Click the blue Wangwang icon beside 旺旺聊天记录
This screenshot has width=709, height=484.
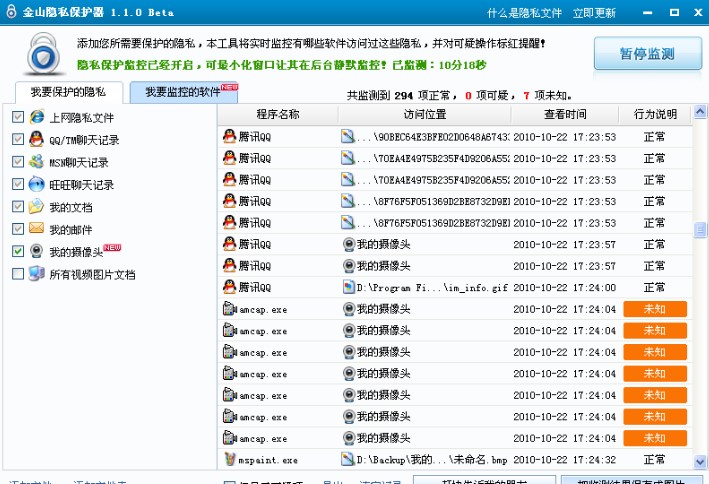pyautogui.click(x=36, y=184)
